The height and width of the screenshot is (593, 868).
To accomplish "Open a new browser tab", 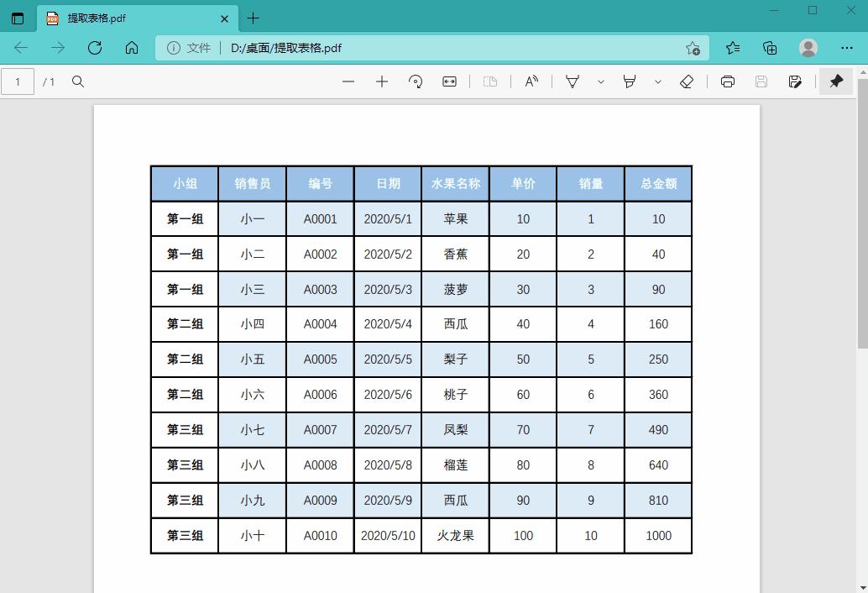I will tap(253, 18).
